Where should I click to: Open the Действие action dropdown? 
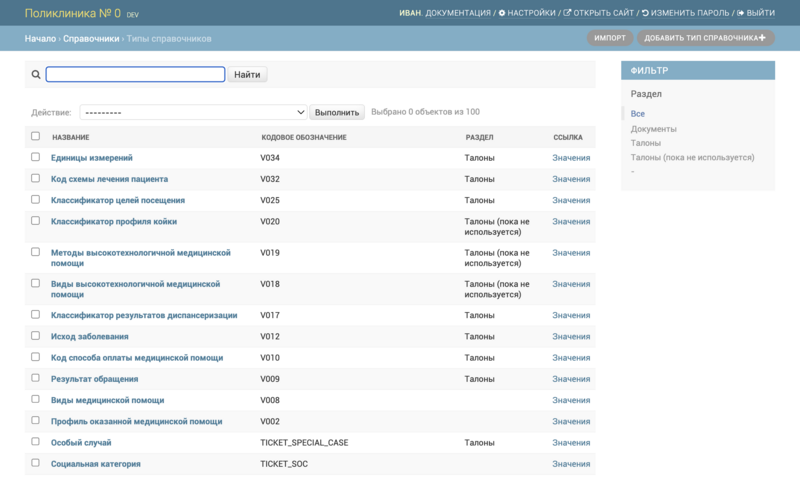pos(193,112)
